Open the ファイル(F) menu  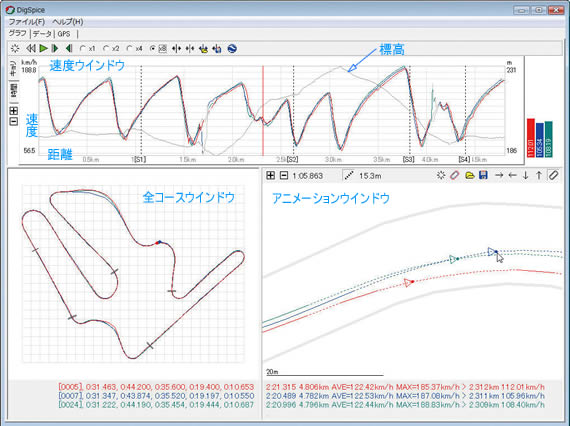(x=27, y=22)
